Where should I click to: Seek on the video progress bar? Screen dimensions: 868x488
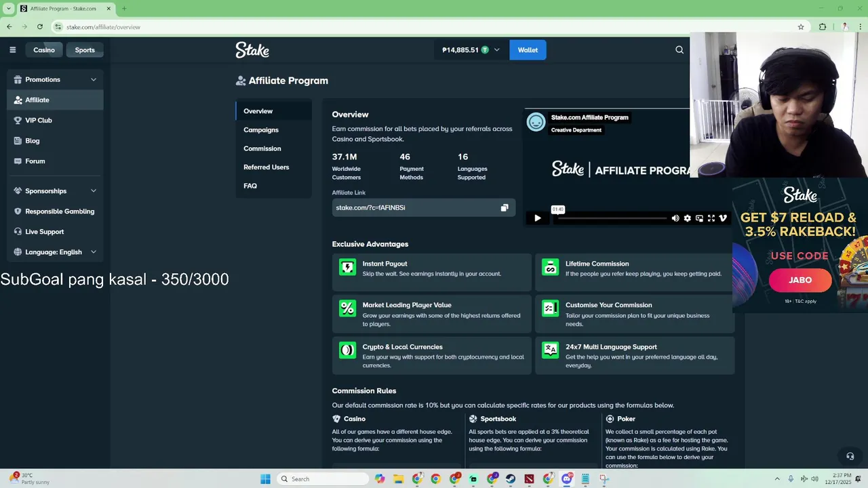pyautogui.click(x=611, y=218)
